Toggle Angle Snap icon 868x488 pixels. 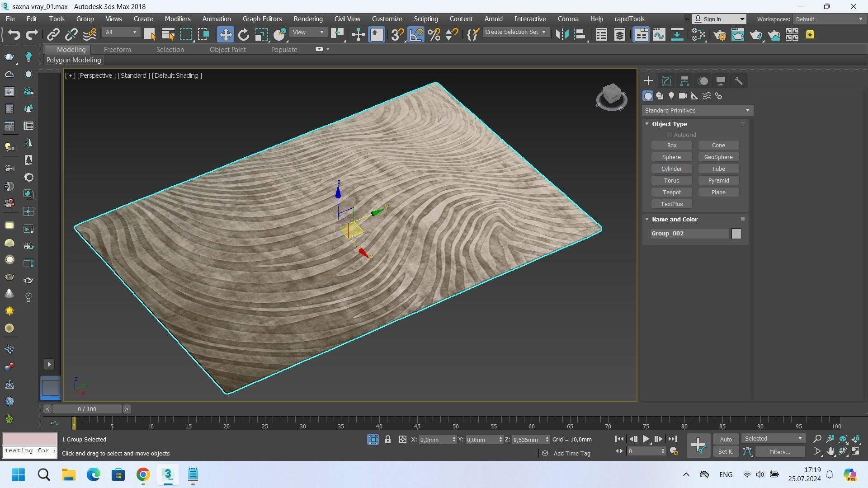(416, 35)
